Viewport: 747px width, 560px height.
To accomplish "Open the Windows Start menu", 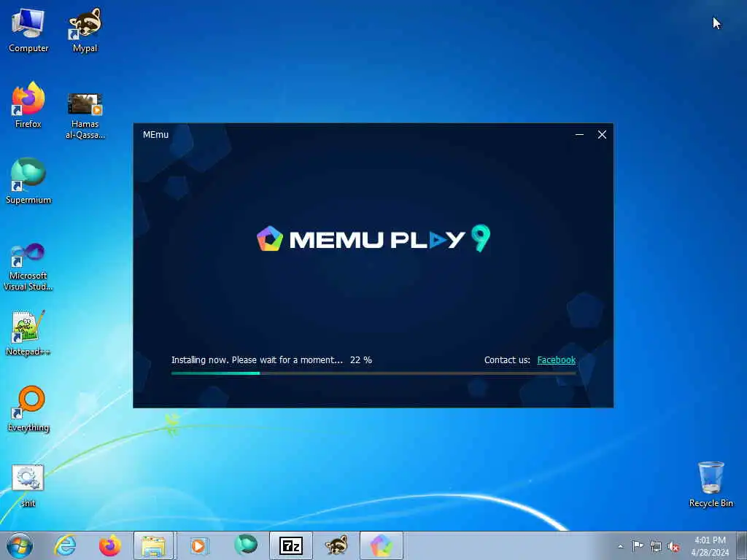I will (20, 545).
